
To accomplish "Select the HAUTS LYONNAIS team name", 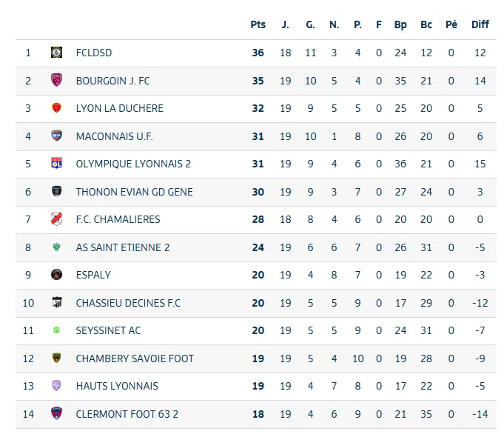I will click(x=117, y=386).
